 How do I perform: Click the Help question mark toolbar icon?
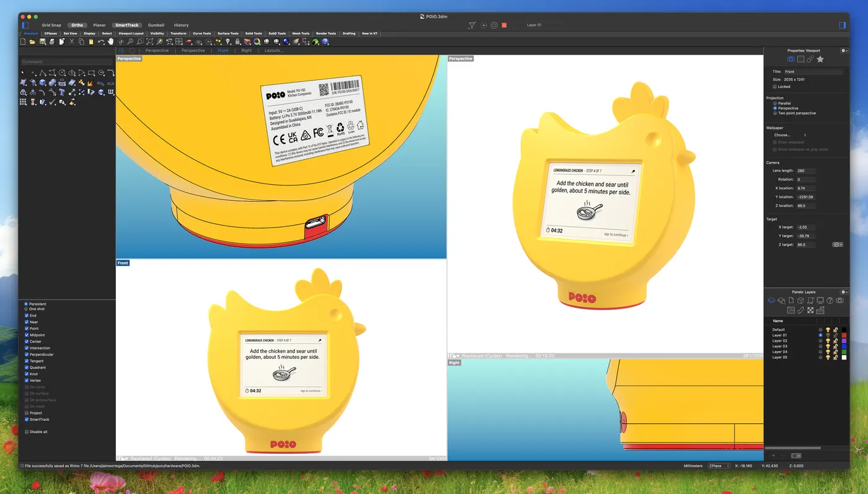tap(325, 42)
